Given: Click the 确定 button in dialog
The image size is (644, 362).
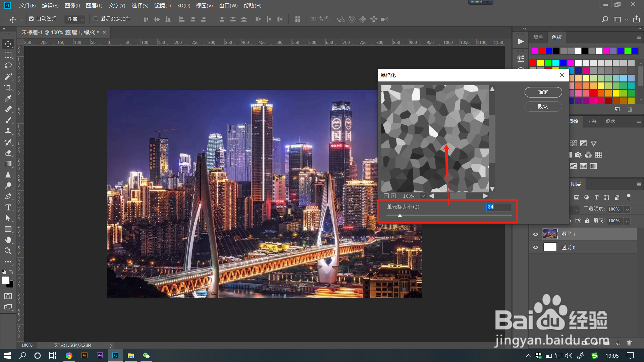Looking at the screenshot, I should point(543,92).
